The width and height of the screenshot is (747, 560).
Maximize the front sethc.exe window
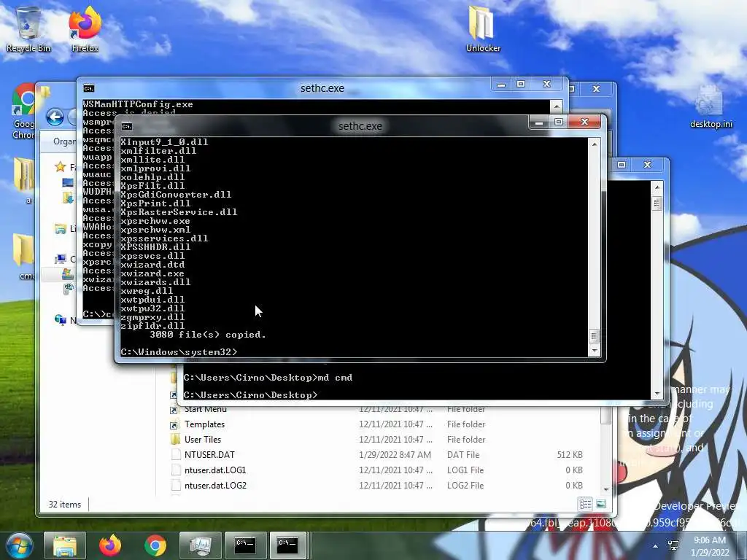click(558, 122)
